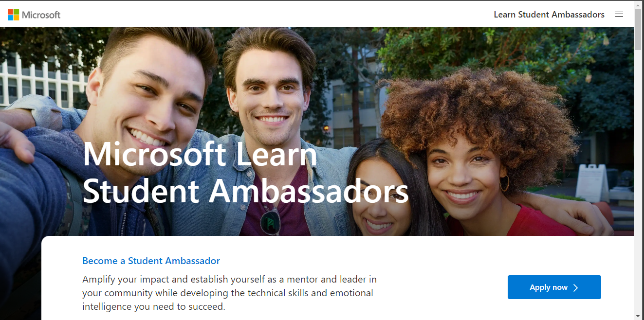Click the scrollbar up arrow
The image size is (644, 320).
coord(639,5)
